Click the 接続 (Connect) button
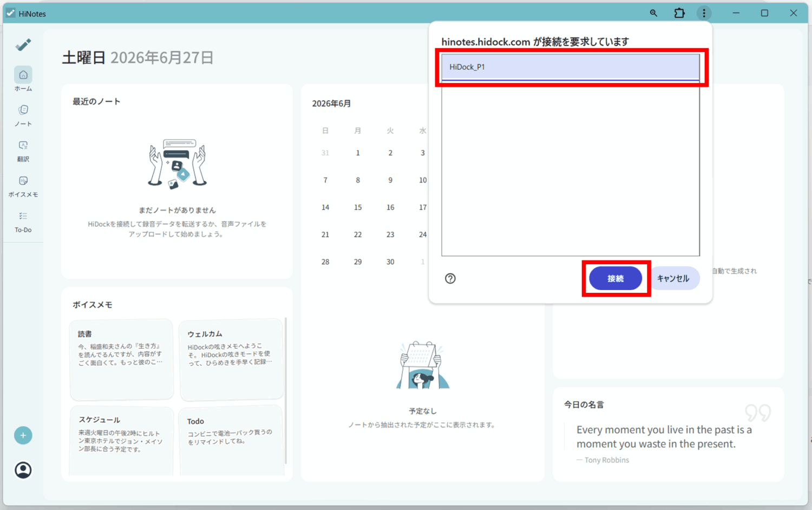This screenshot has width=812, height=510. (615, 278)
